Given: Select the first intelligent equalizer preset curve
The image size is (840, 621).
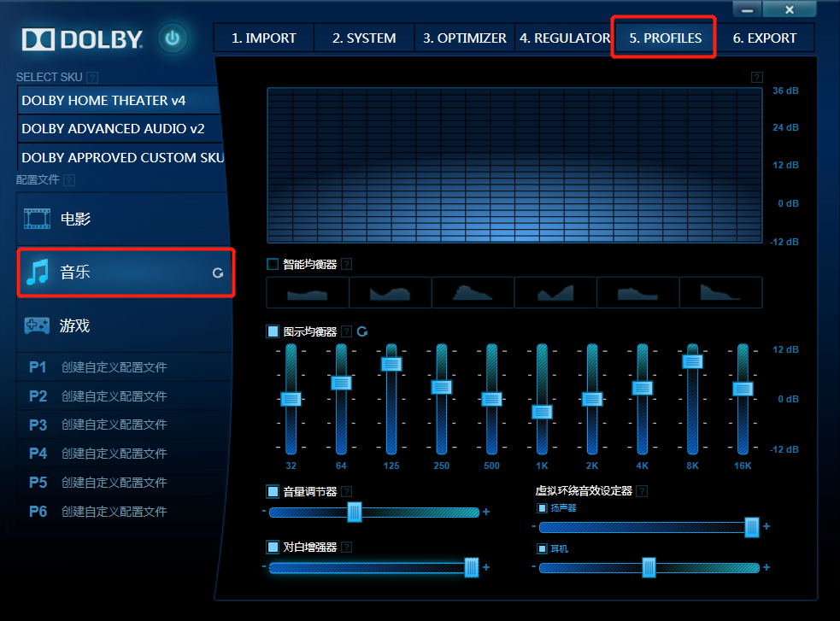Looking at the screenshot, I should coord(308,292).
